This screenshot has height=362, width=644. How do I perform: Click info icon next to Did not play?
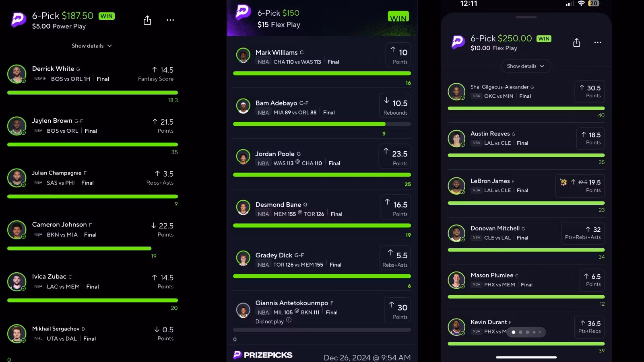click(x=289, y=320)
